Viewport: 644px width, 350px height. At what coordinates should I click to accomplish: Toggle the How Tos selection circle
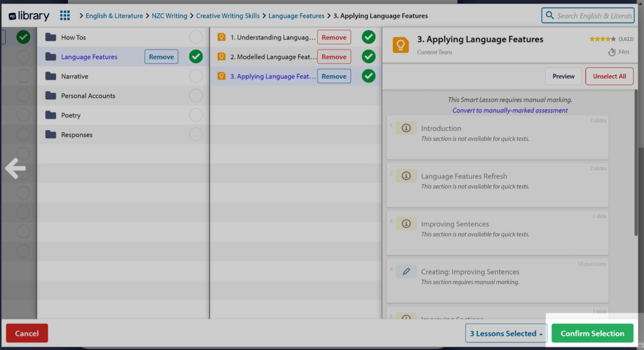pyautogui.click(x=196, y=37)
